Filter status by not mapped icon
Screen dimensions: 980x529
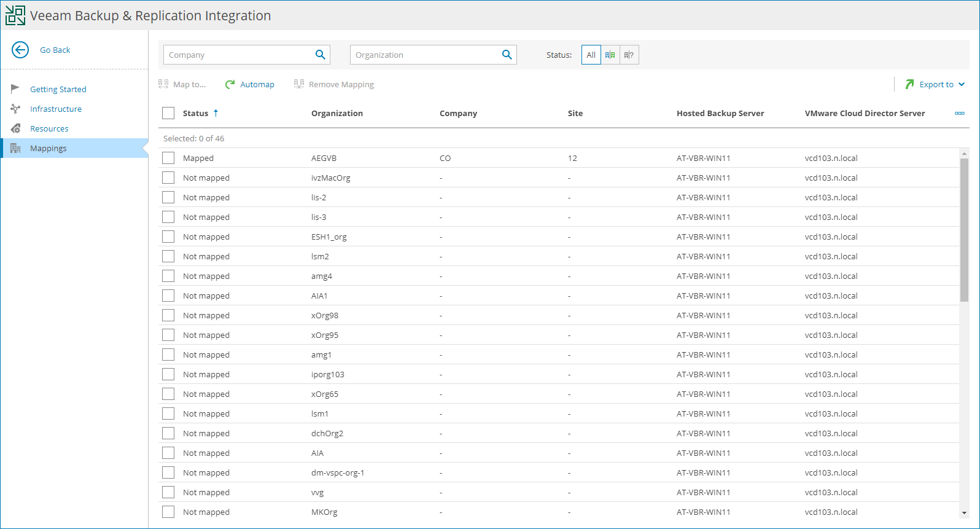pos(629,55)
